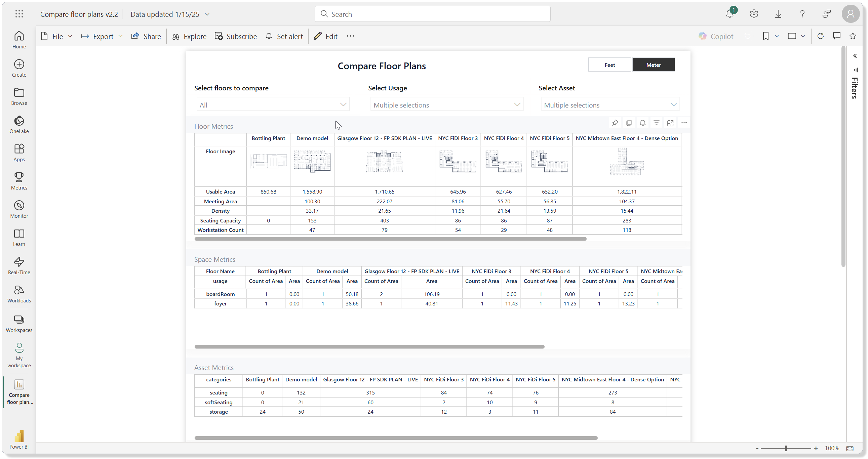Open the Select Usage multiple selections dropdown
The image size is (868, 459).
coord(446,105)
